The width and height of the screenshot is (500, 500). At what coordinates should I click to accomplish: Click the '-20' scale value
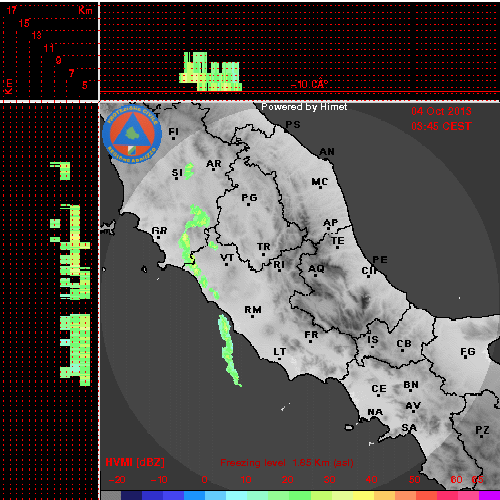[117, 480]
